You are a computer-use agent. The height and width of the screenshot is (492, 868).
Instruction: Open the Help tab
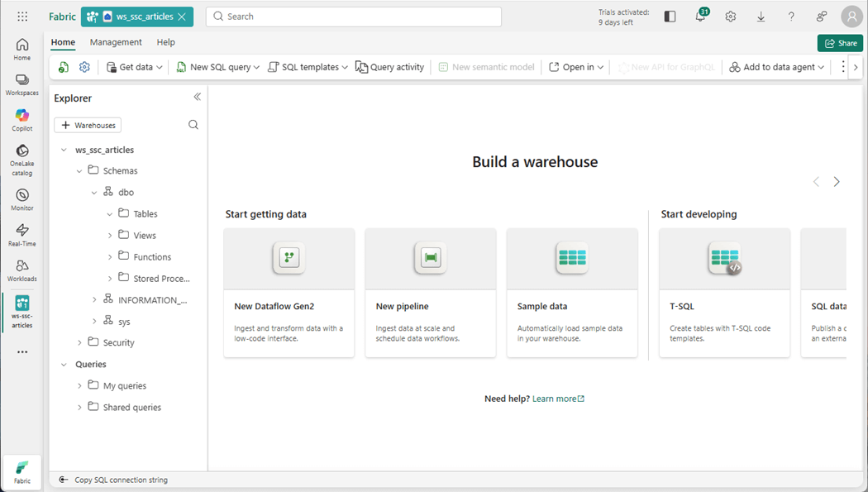tap(165, 42)
